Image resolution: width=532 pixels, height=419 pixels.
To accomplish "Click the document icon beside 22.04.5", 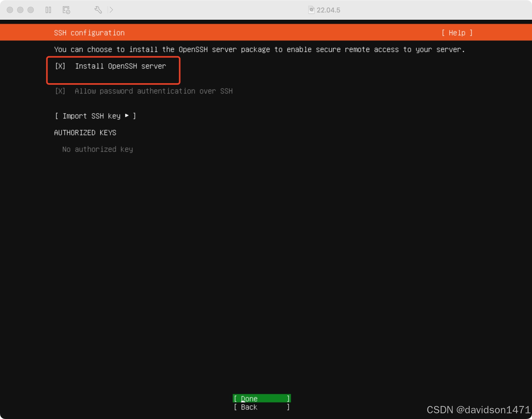I will (x=311, y=10).
